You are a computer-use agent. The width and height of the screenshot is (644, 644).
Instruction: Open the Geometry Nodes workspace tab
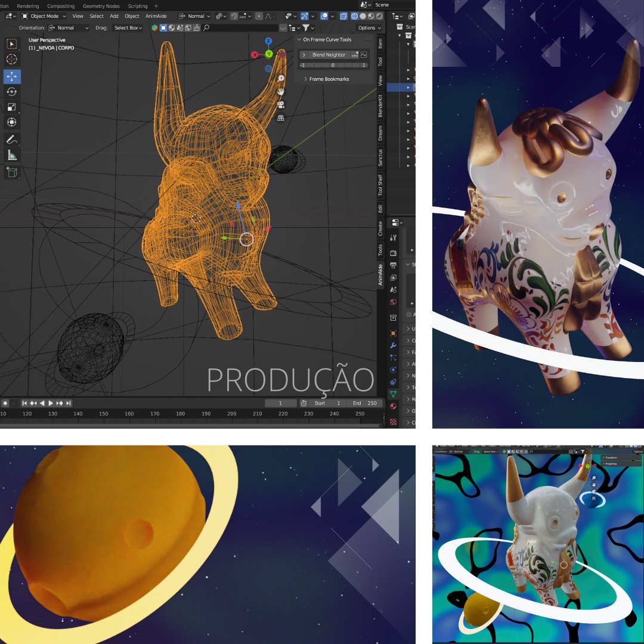(x=101, y=6)
